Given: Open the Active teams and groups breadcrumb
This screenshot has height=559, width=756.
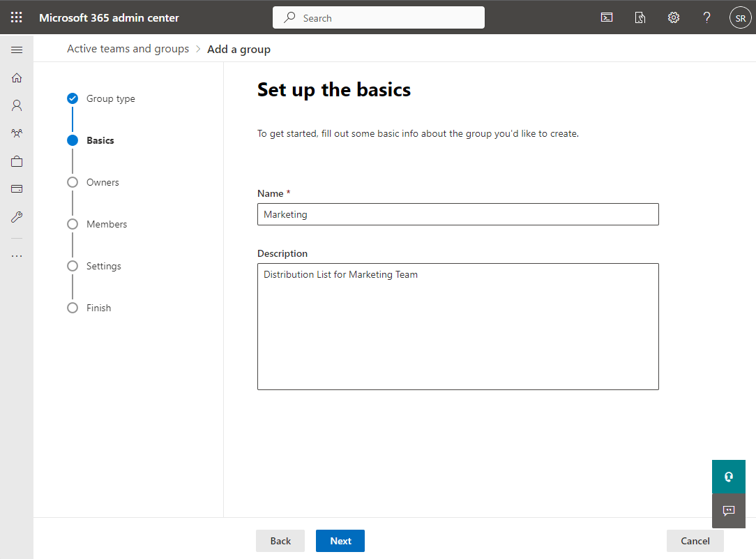Looking at the screenshot, I should pyautogui.click(x=128, y=48).
